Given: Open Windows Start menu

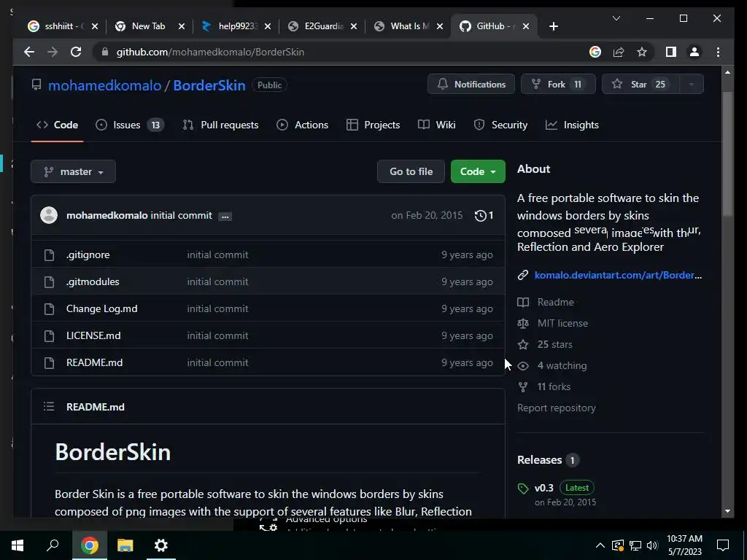Looking at the screenshot, I should pyautogui.click(x=18, y=545).
